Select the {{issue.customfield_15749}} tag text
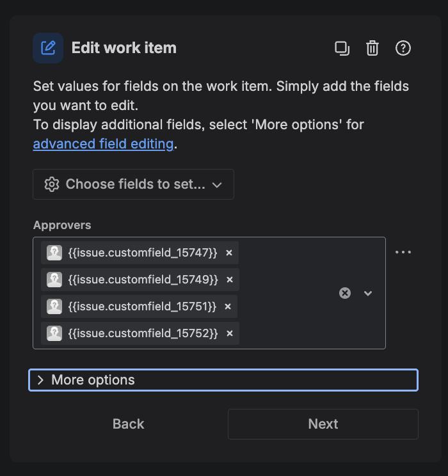This screenshot has width=448, height=476. coord(143,280)
